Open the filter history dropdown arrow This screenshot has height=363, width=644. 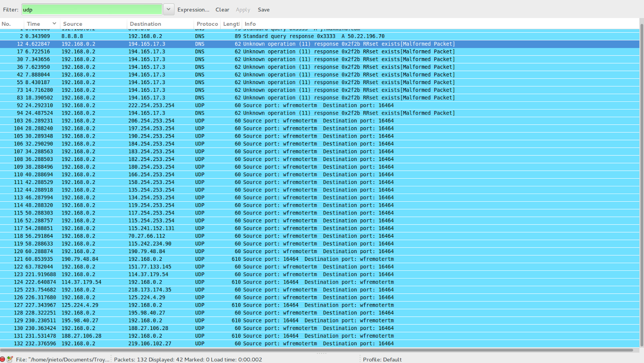pyautogui.click(x=168, y=9)
